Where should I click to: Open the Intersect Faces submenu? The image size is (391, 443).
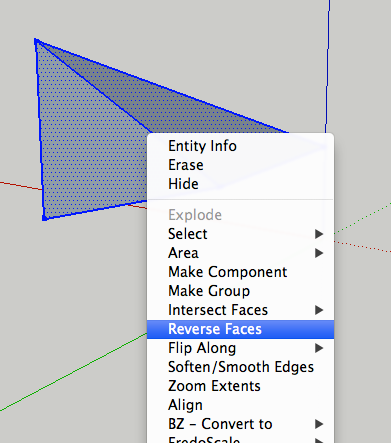240,310
